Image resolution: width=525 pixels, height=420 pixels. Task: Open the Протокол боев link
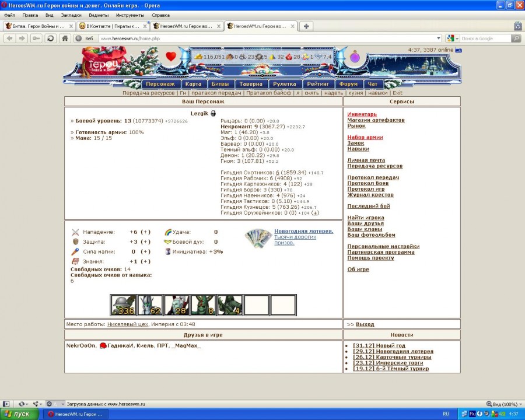[368, 183]
